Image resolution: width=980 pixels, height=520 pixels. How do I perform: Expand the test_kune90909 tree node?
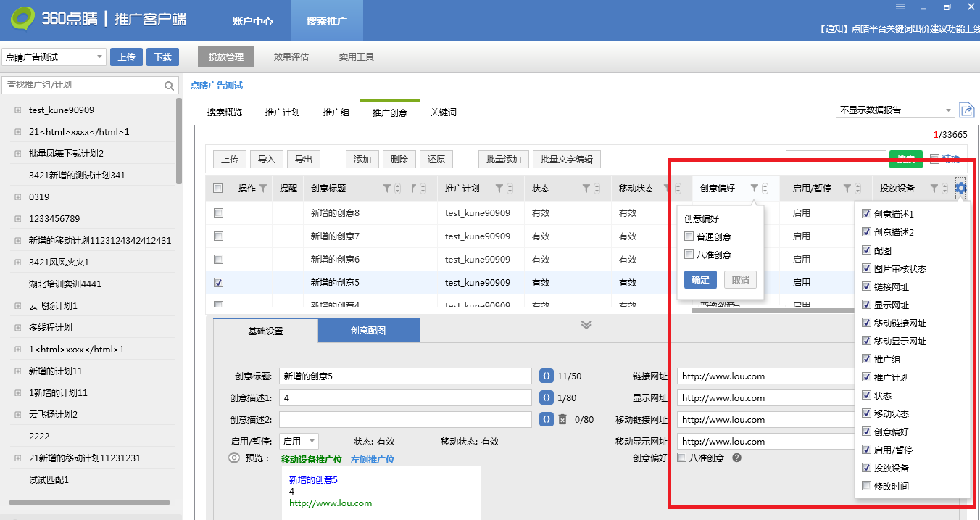click(x=17, y=110)
